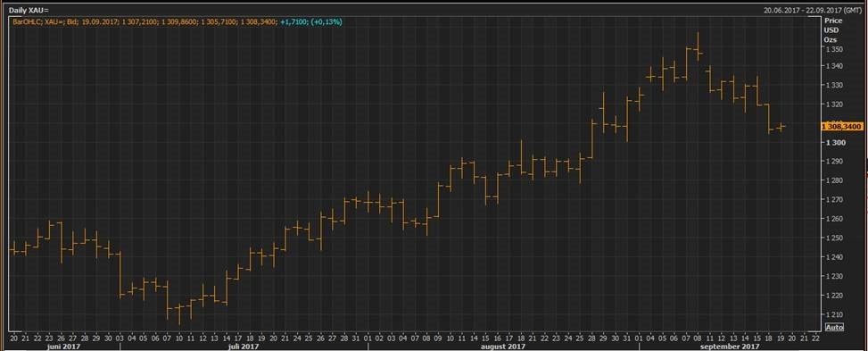The width and height of the screenshot is (868, 351).
Task: Click the Auto scale button
Action: point(834,327)
